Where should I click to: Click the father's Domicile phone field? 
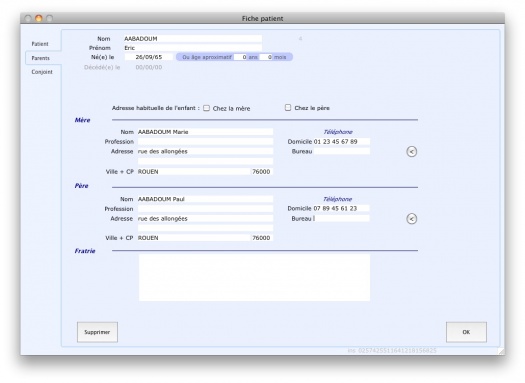(x=341, y=208)
